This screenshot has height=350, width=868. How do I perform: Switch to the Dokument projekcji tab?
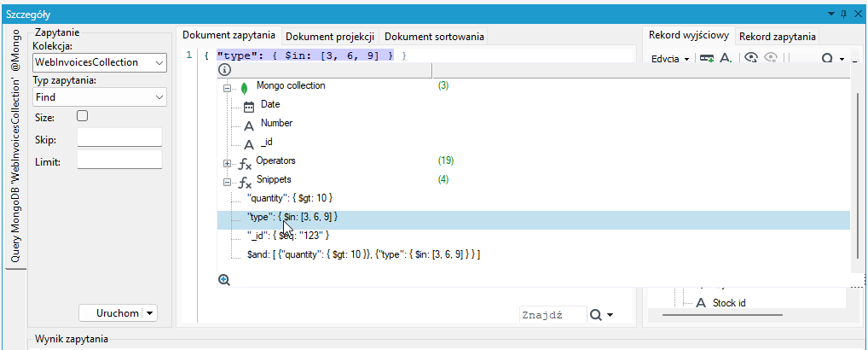(x=331, y=37)
